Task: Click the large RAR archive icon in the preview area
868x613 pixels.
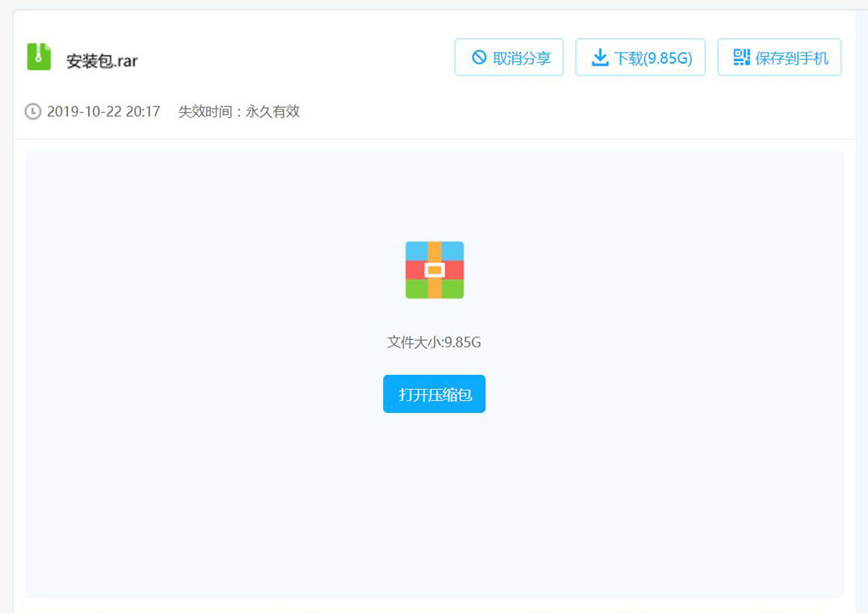Action: click(x=434, y=270)
